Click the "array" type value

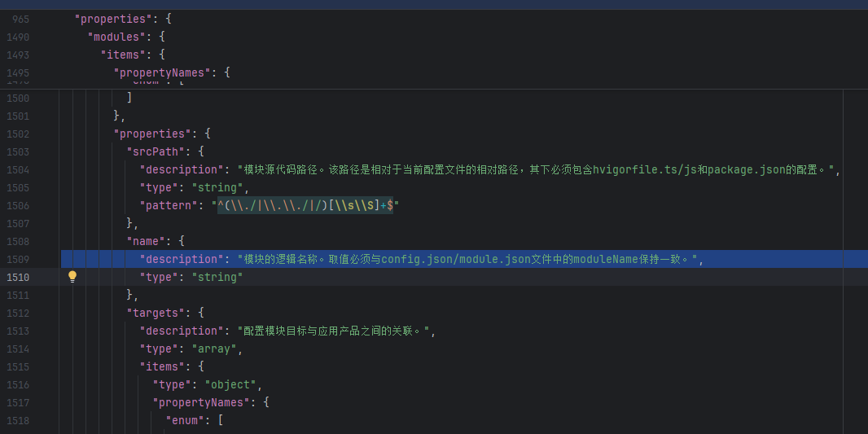[214, 349]
